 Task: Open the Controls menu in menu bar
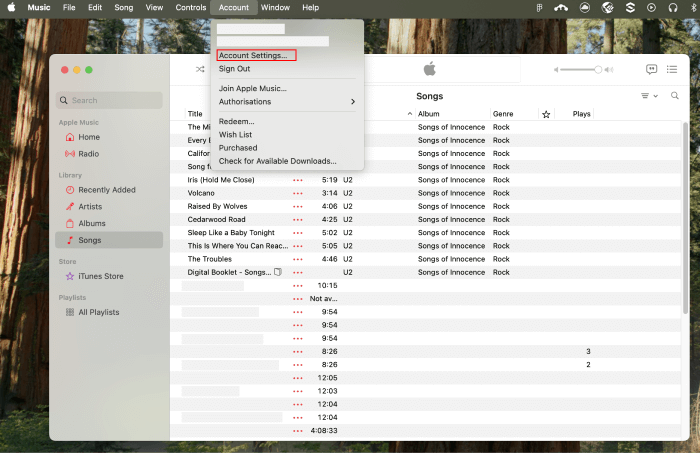click(x=191, y=7)
